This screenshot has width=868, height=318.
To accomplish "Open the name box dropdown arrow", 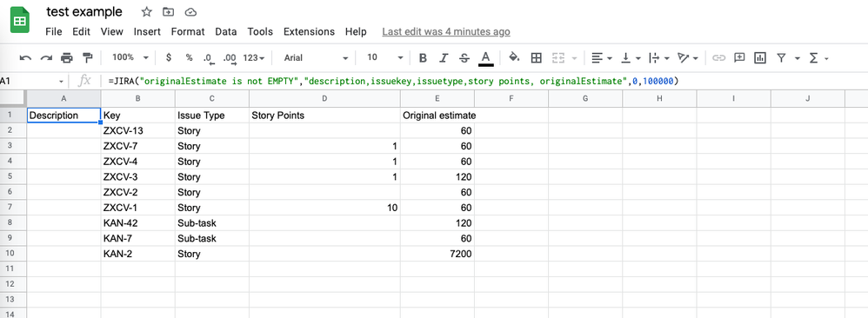I will point(61,82).
